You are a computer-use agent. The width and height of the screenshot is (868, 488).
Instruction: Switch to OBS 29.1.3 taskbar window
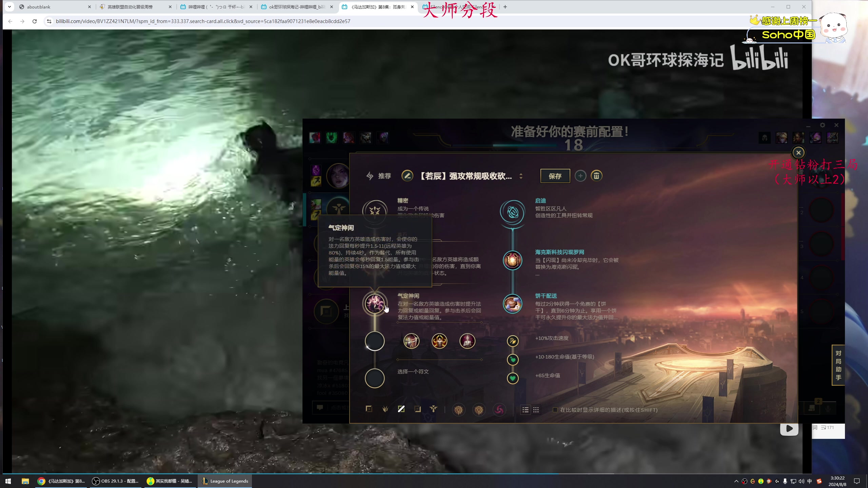click(115, 481)
